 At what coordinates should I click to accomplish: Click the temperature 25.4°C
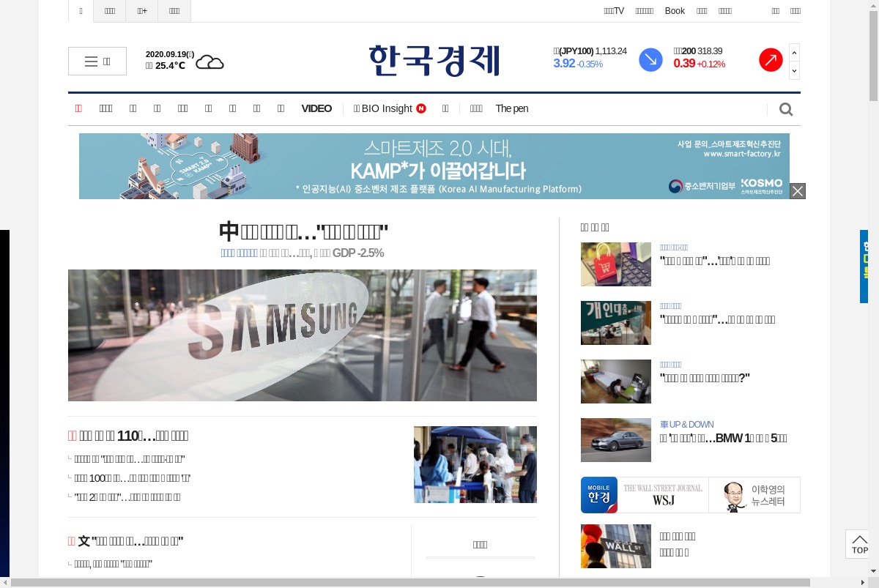pos(170,66)
